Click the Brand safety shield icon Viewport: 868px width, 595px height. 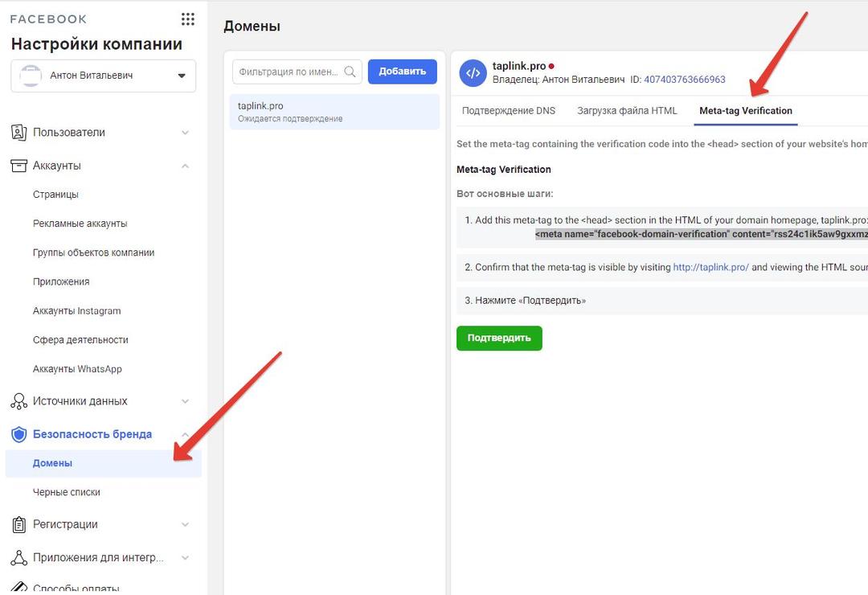[x=18, y=434]
